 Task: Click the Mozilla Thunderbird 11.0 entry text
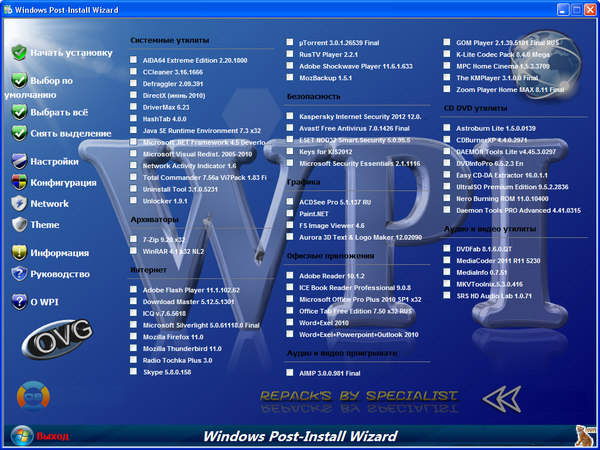(182, 349)
